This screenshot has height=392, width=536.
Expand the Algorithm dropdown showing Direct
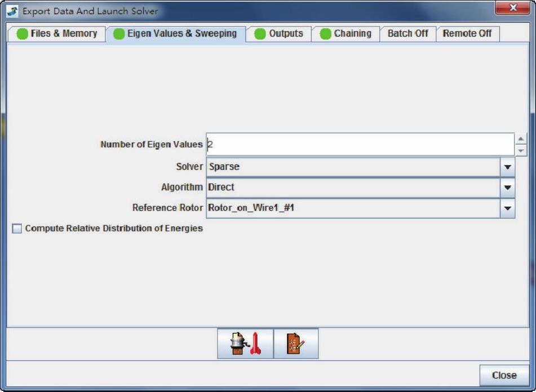[507, 188]
